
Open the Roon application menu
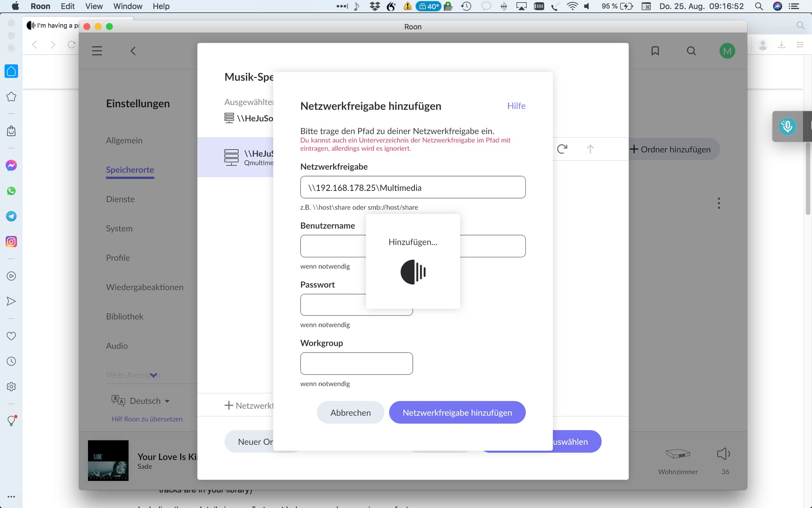point(41,6)
